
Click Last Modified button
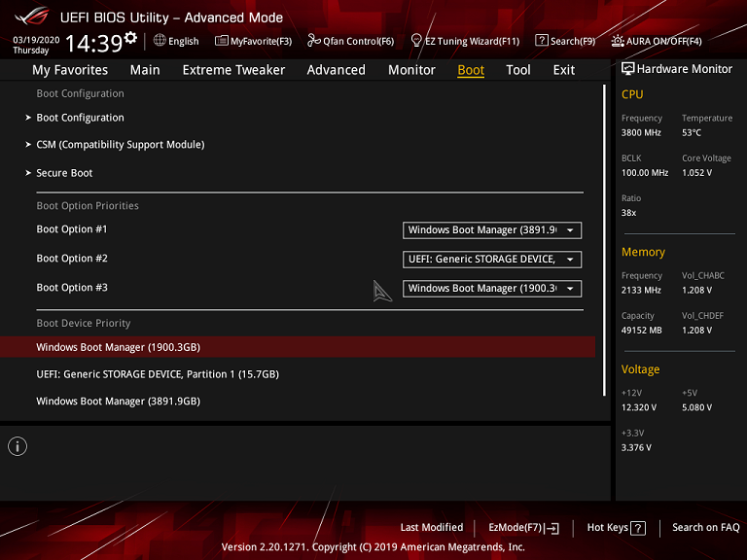[x=432, y=528]
